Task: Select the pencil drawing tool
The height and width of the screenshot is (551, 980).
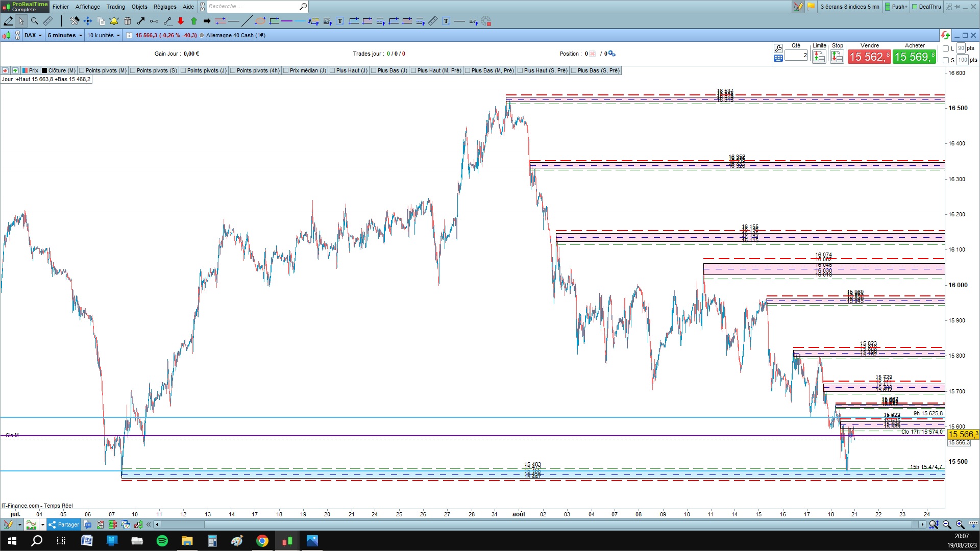Action: (8, 21)
